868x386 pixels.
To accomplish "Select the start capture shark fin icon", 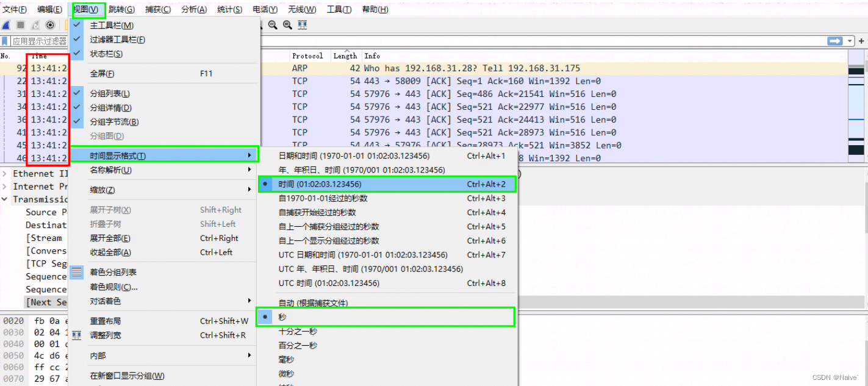I will coord(5,24).
